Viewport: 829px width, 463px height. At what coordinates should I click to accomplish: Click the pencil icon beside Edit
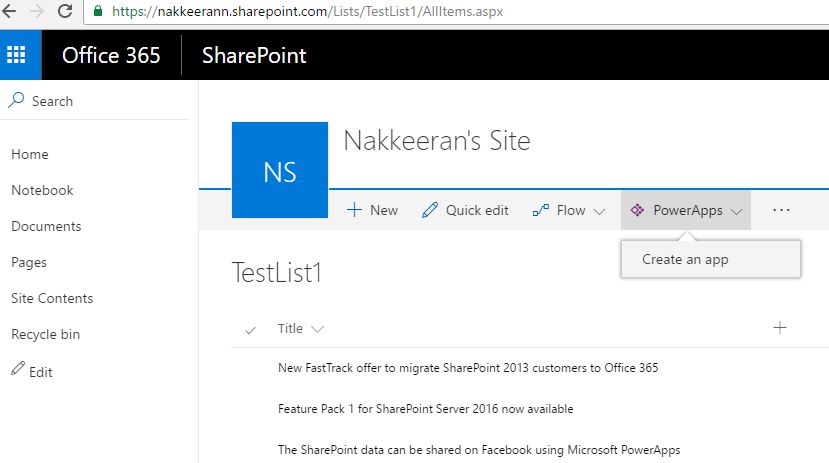(x=17, y=370)
